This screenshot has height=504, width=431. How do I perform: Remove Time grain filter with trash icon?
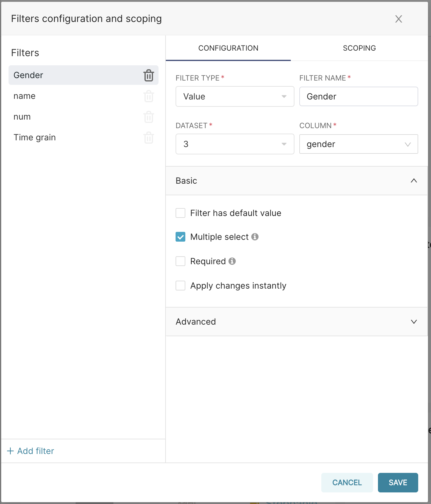pos(149,138)
